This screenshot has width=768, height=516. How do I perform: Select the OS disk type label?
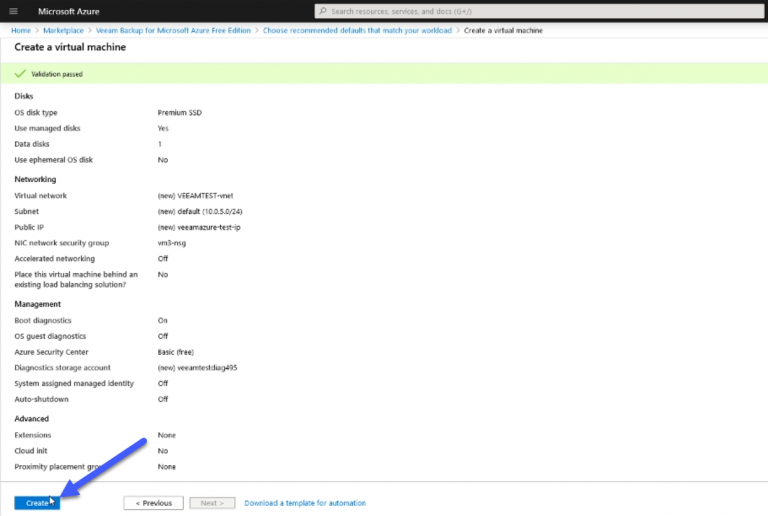[36, 113]
